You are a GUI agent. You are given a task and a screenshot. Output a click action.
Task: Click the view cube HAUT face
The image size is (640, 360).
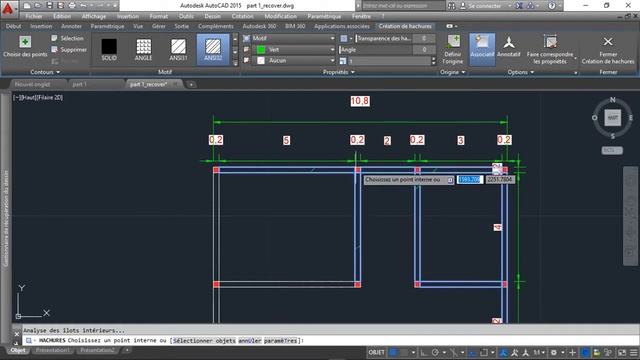pyautogui.click(x=612, y=118)
